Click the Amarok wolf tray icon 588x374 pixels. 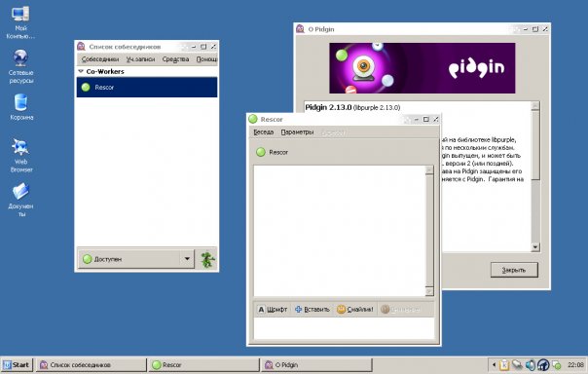click(543, 365)
